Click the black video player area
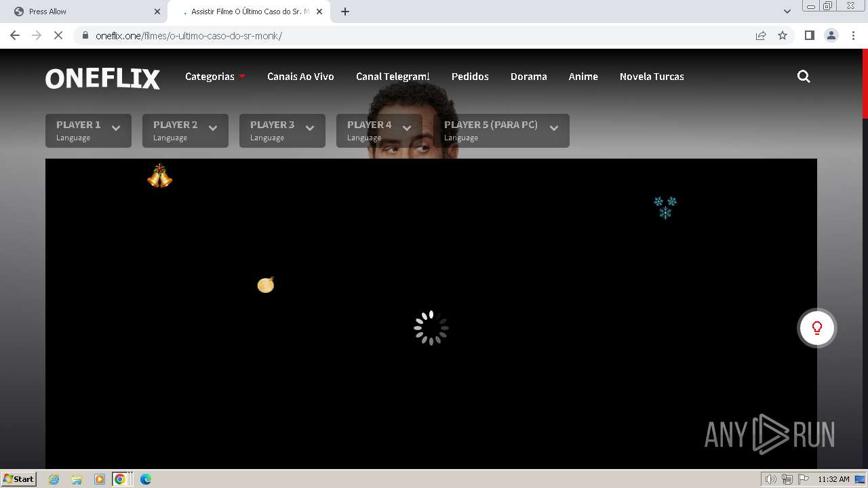 click(431, 313)
